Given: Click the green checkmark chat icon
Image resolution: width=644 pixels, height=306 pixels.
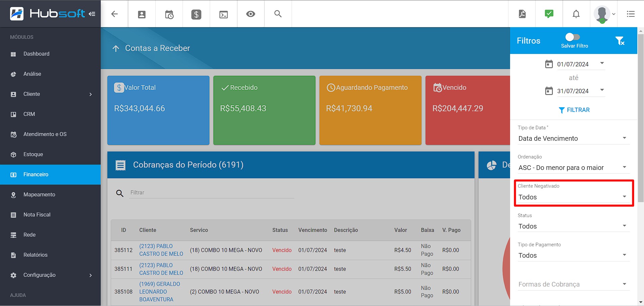Looking at the screenshot, I should (549, 14).
